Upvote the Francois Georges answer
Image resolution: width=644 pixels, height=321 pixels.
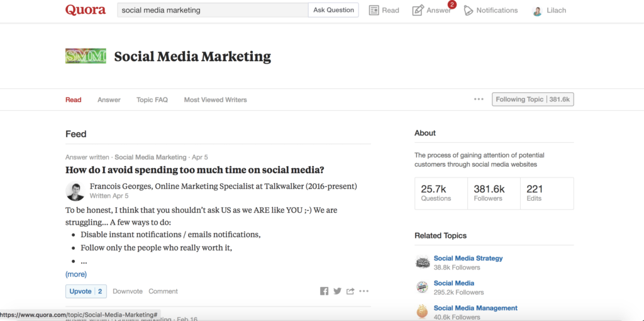tap(86, 291)
